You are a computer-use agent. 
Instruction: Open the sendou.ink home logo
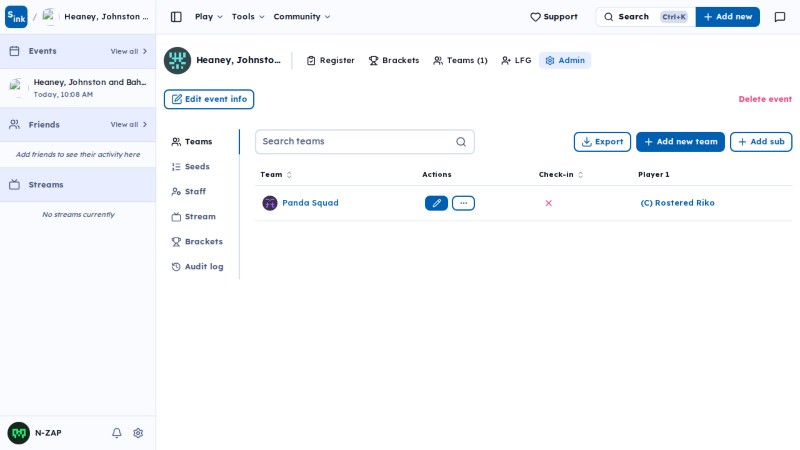pyautogui.click(x=16, y=17)
